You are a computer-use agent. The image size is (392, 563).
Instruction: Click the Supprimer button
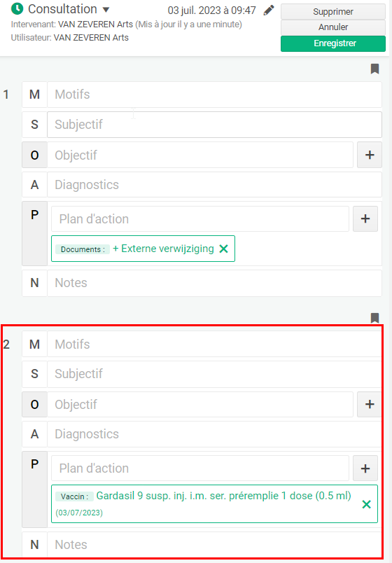click(333, 11)
